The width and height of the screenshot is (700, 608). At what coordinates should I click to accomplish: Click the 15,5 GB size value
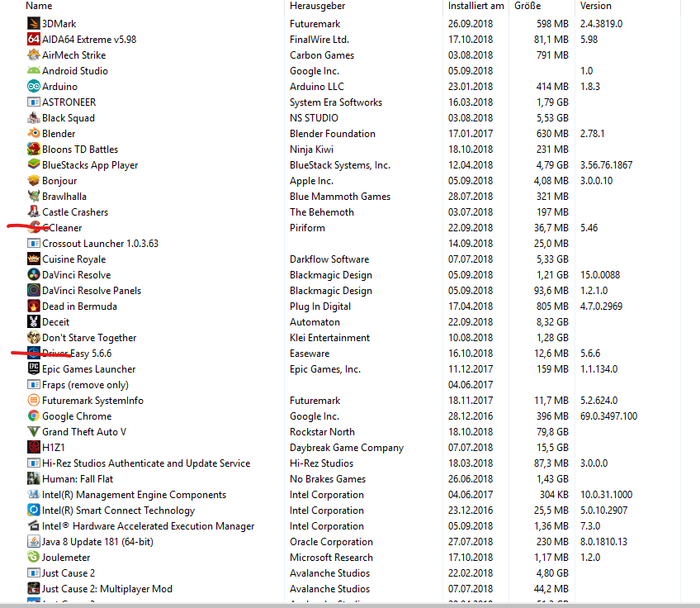click(552, 447)
